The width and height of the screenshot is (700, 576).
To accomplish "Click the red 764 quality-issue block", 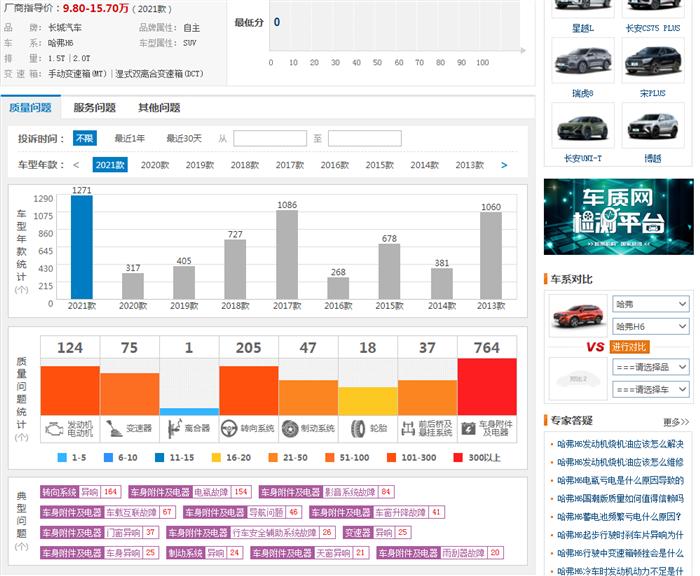I will point(487,387).
